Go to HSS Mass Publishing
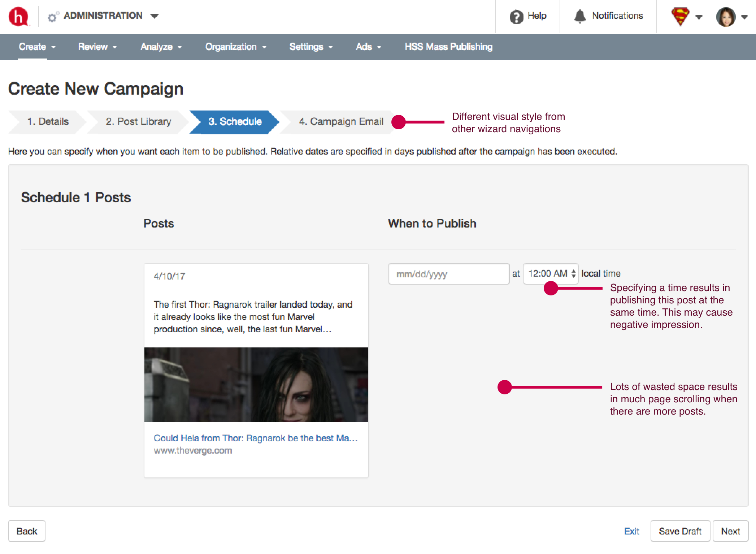 [x=448, y=47]
